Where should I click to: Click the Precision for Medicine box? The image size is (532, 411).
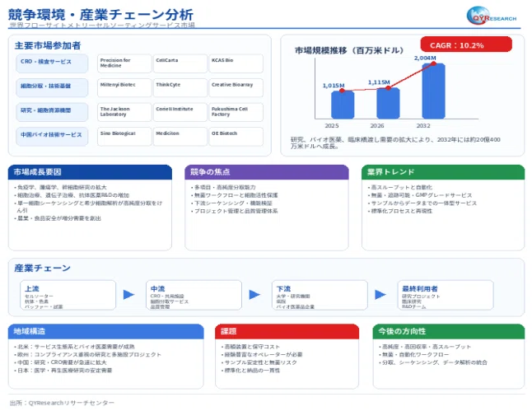[124, 63]
